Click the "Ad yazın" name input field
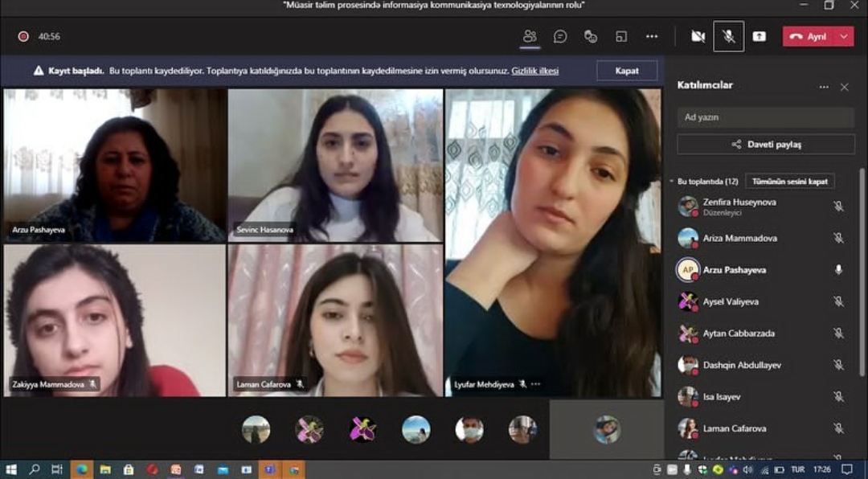 765,117
